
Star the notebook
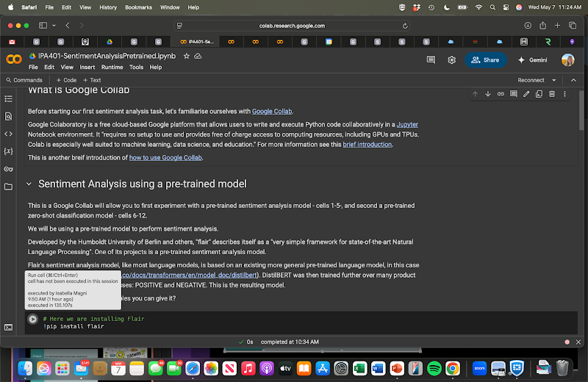(187, 57)
